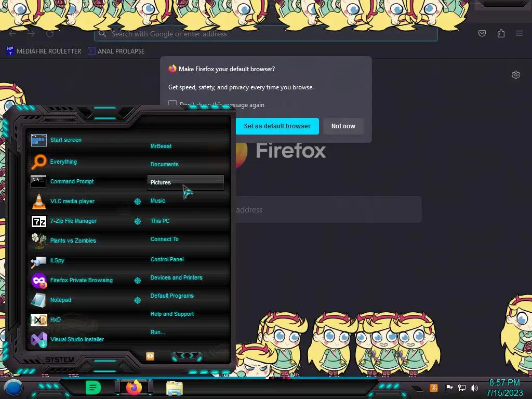Expand Firefox Private Browsing jump list
Screen dimensions: 532x399
137,281
